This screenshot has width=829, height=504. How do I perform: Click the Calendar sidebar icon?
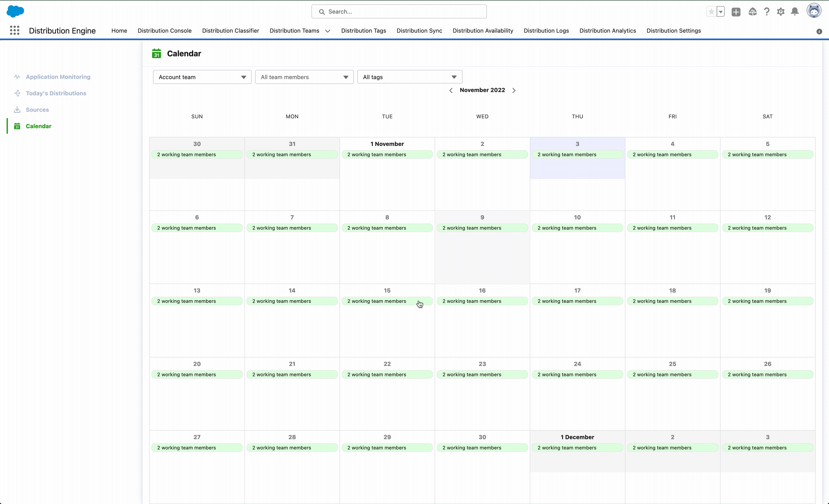[x=17, y=126]
